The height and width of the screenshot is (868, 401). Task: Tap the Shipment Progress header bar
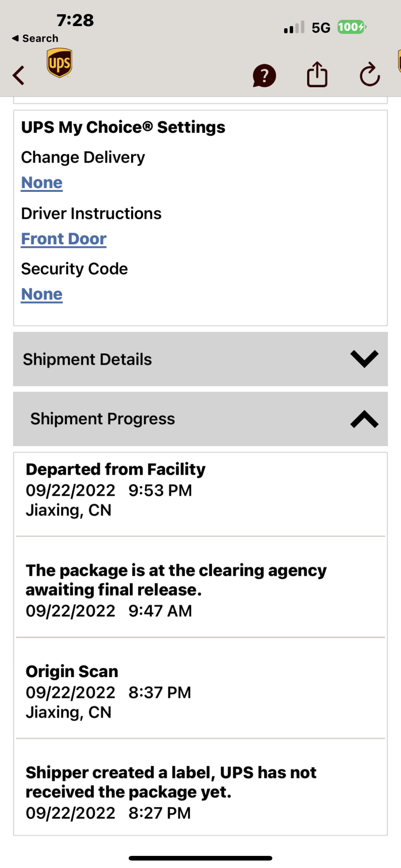click(200, 419)
